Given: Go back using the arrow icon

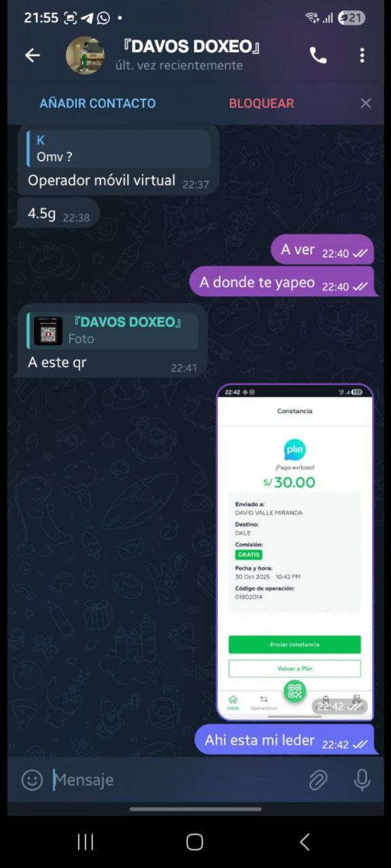Looking at the screenshot, I should click(x=33, y=56).
